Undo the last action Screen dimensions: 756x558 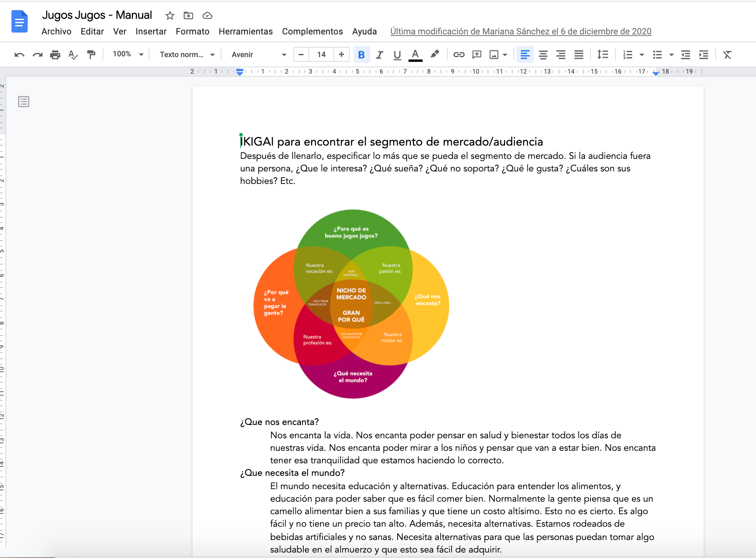[x=19, y=55]
